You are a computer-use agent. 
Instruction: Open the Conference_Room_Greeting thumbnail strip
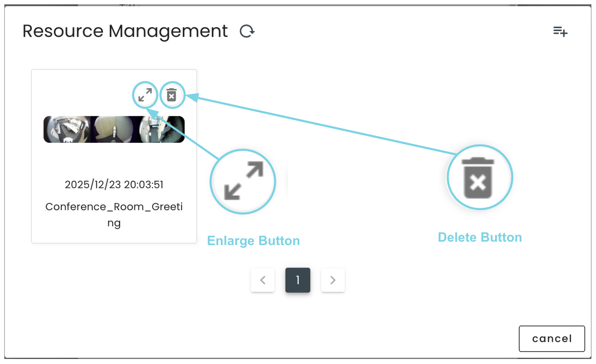[114, 130]
